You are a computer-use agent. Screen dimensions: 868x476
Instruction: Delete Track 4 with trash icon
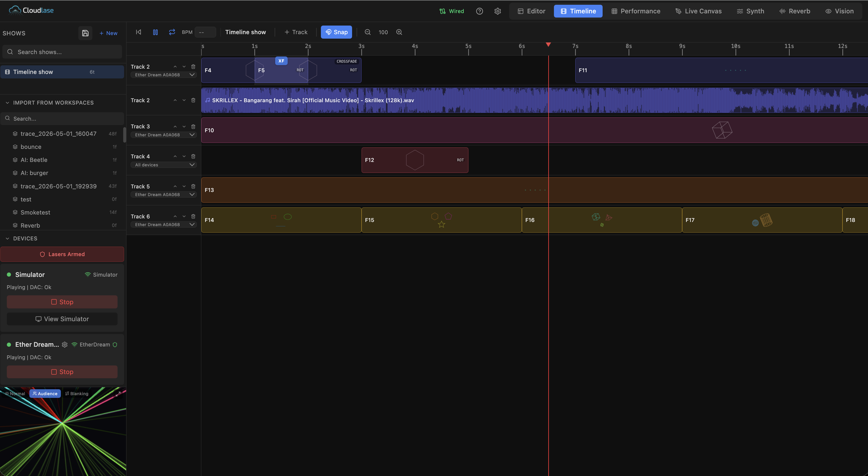193,157
